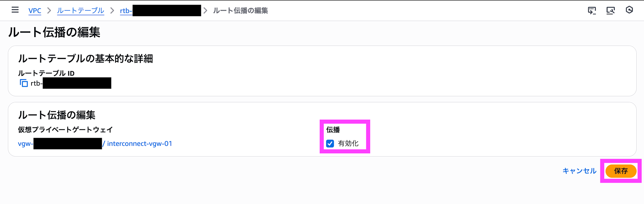Viewport: 644px width, 204px height.
Task: Open the rtb- route table breadcrumb
Action: coord(126,11)
